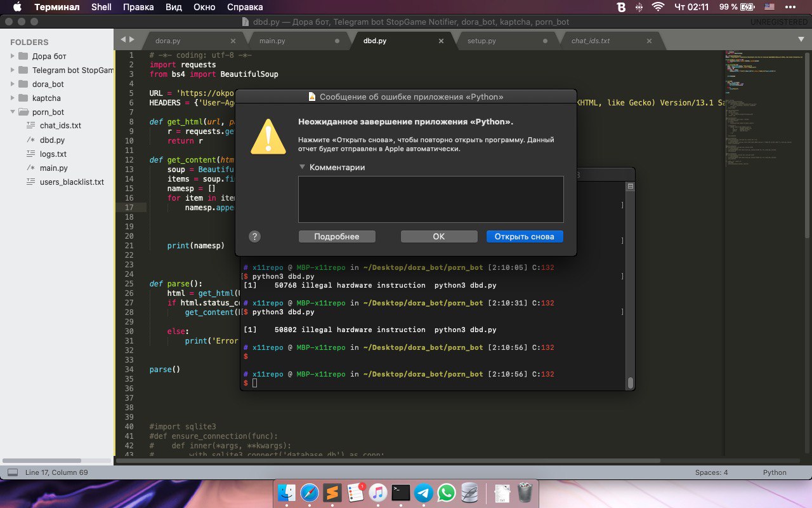Click the previous tab arrow in Sublime
812x508 pixels.
(x=123, y=39)
